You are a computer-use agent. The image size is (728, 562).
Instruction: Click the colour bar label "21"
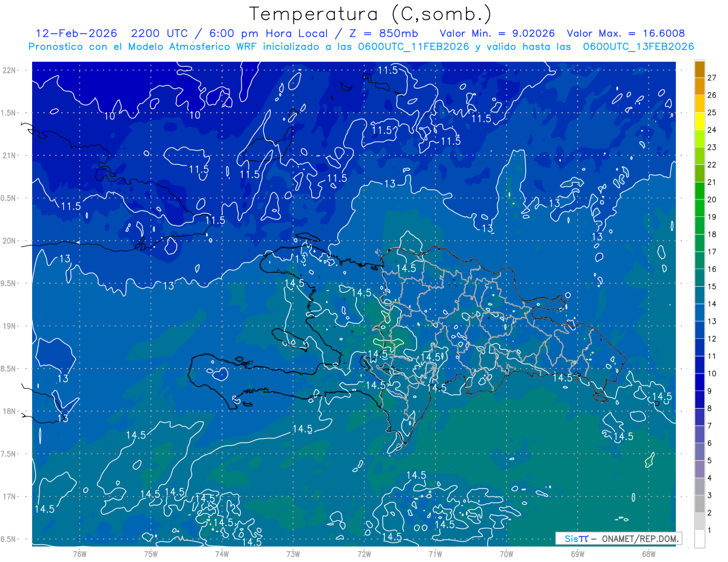coord(712,182)
